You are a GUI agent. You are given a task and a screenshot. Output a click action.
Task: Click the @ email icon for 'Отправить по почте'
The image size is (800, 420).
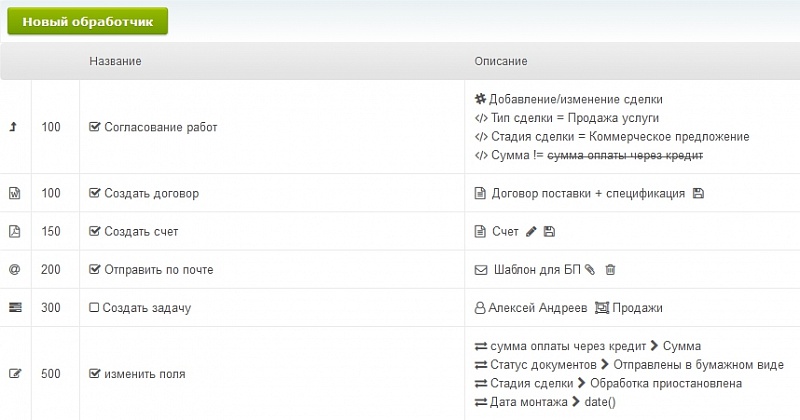(14, 269)
